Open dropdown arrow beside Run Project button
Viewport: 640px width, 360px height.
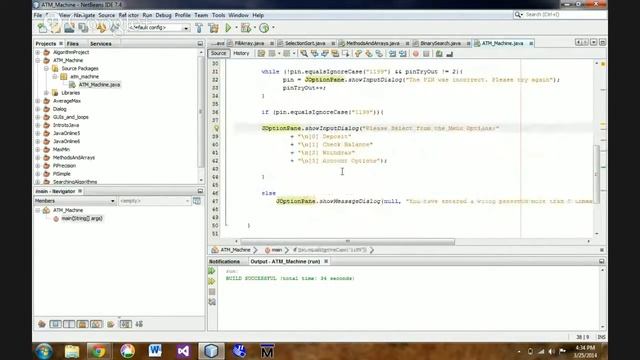pos(236,28)
